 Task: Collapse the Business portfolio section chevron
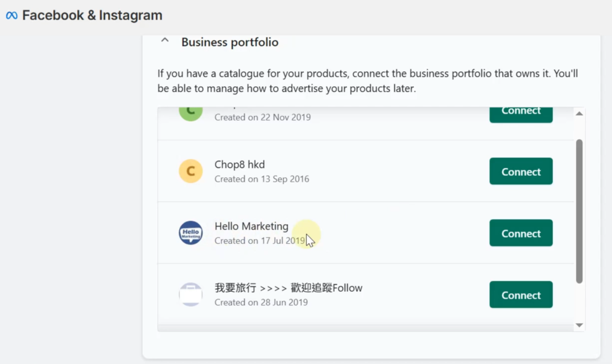coord(165,42)
